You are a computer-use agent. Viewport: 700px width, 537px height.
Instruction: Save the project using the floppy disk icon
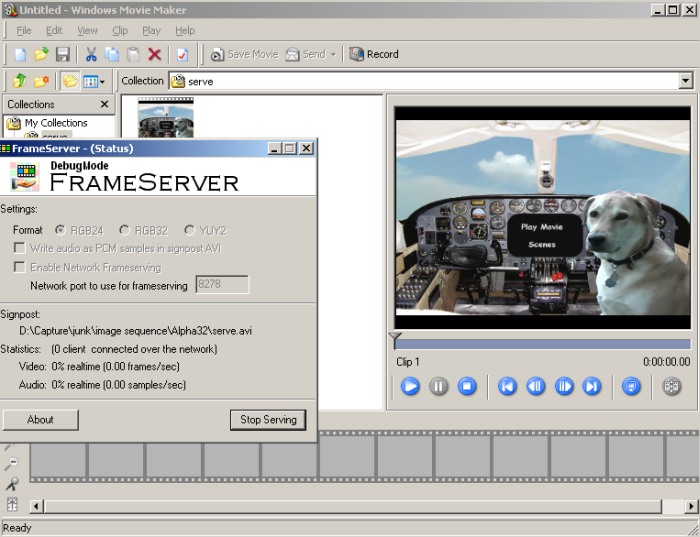click(x=62, y=54)
